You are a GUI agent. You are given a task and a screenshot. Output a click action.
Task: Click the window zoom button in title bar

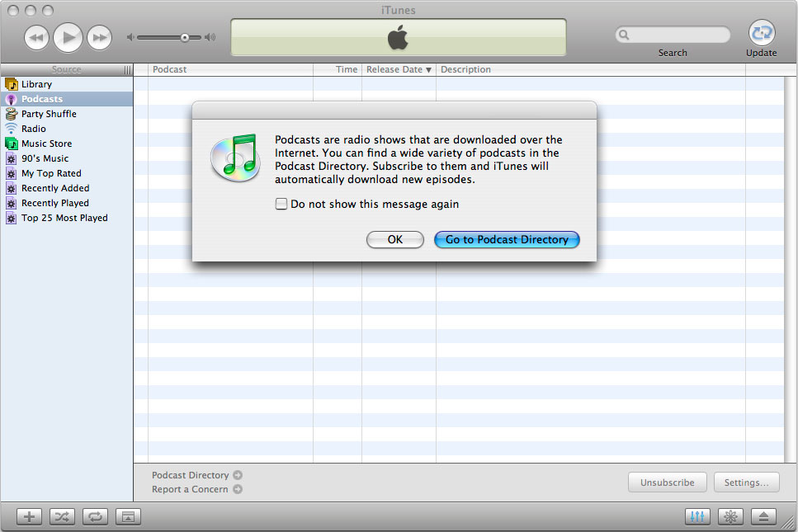47,10
